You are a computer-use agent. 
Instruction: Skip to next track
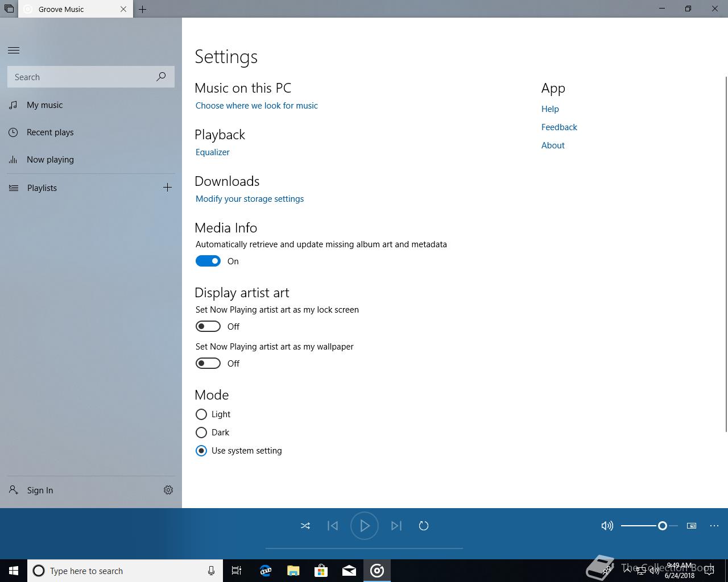[396, 526]
